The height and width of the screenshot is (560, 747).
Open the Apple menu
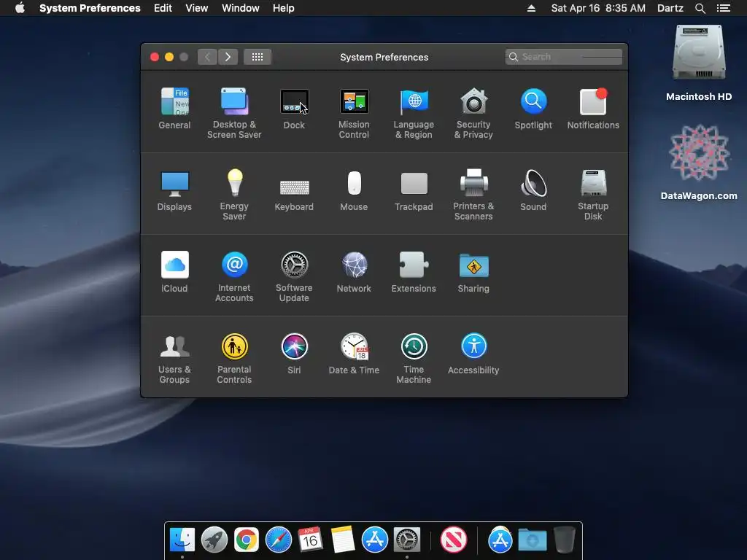click(20, 8)
